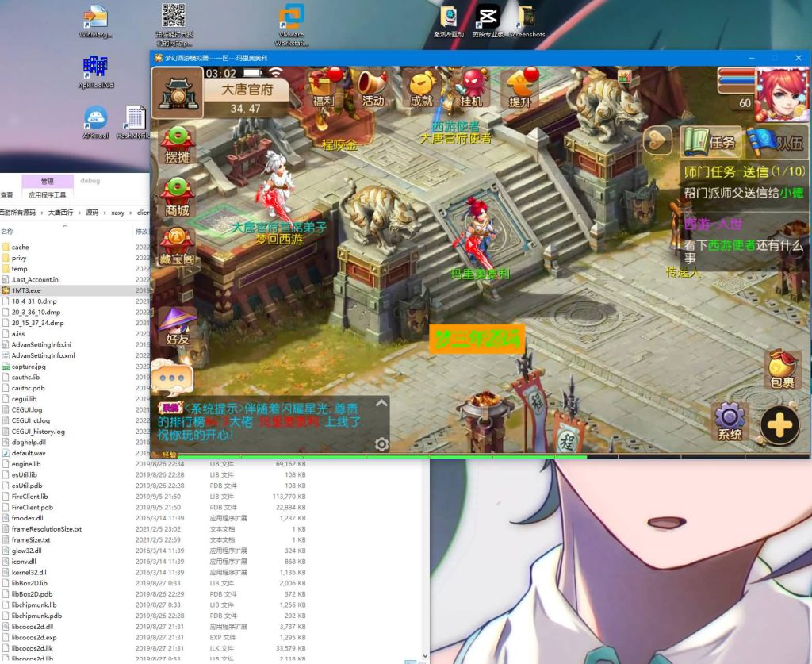
Task: Open VMware Workstation desktop shortcut
Action: tap(292, 25)
